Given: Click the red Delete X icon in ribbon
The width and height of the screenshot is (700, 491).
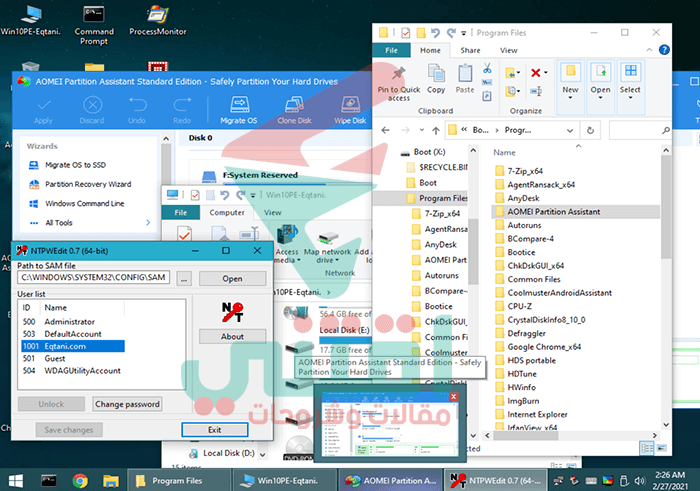Looking at the screenshot, I should coord(536,73).
